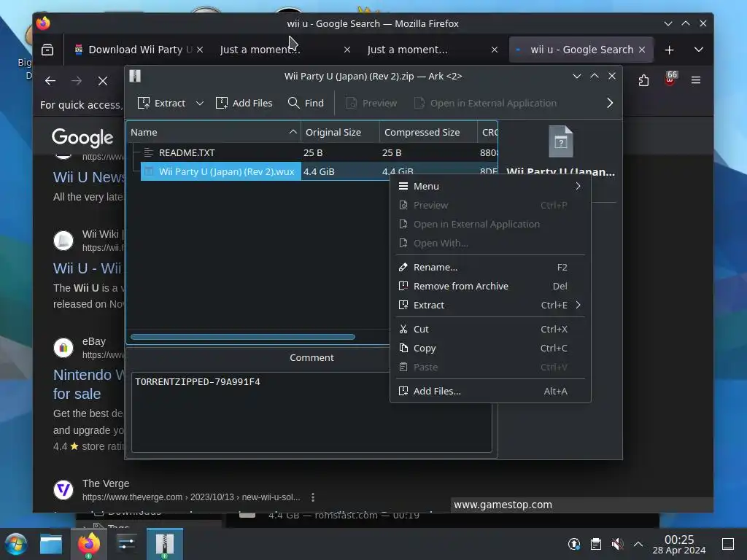Click the icon next to Add Files...
Screen dimensions: 747x560
tap(403, 391)
